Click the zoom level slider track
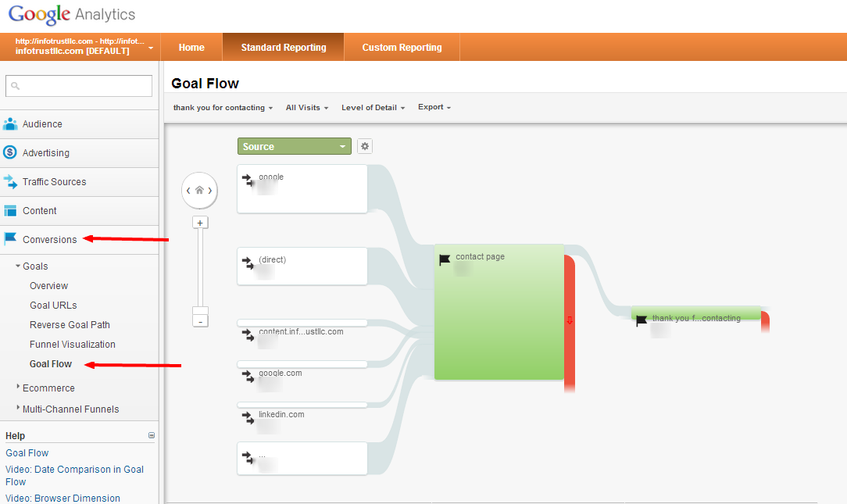The image size is (847, 504). [200, 266]
